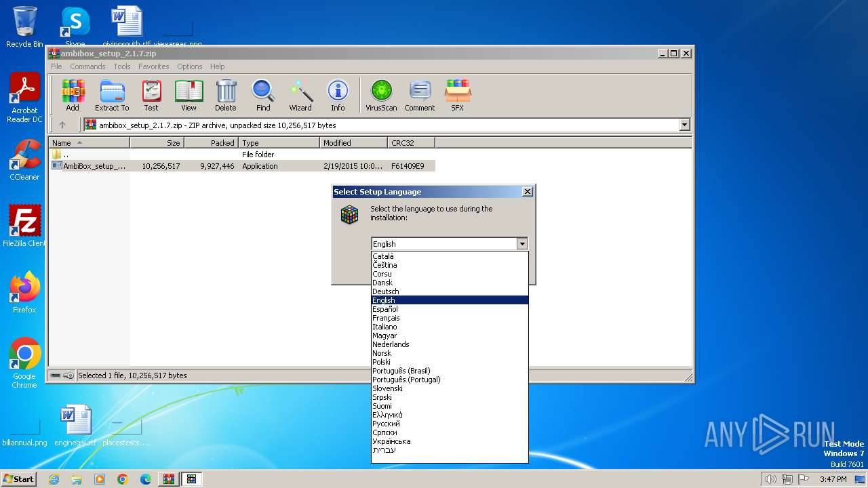The width and height of the screenshot is (868, 488).
Task: Select the FileZilla Client desktop icon
Action: click(x=24, y=226)
